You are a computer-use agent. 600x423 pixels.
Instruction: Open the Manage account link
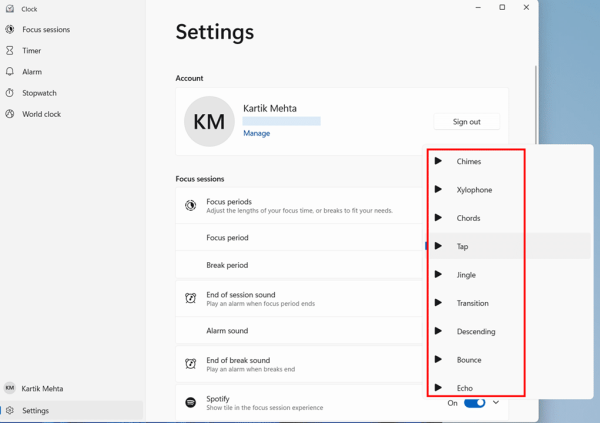click(257, 133)
